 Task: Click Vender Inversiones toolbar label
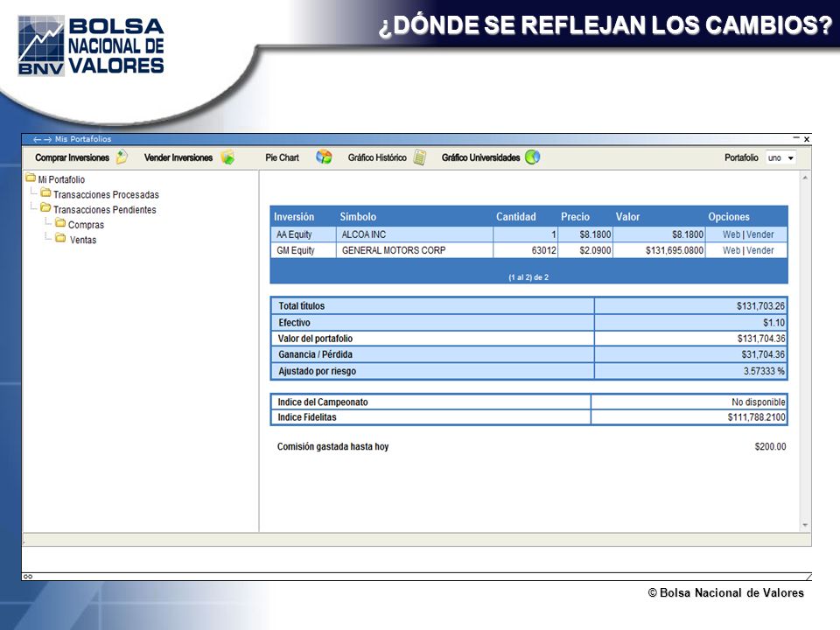tap(178, 157)
